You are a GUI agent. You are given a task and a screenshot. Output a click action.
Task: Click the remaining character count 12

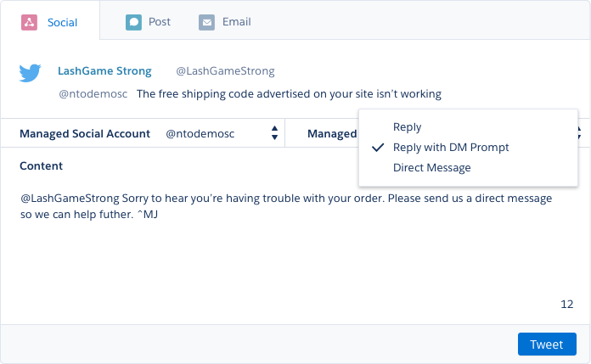(x=567, y=304)
